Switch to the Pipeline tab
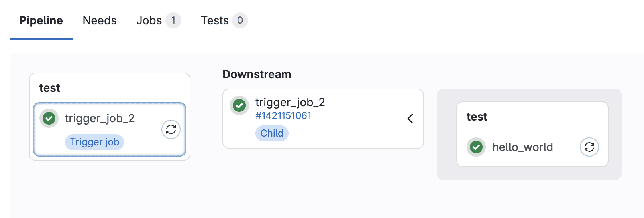Screen dimensions: 644x218 (x=41, y=20)
